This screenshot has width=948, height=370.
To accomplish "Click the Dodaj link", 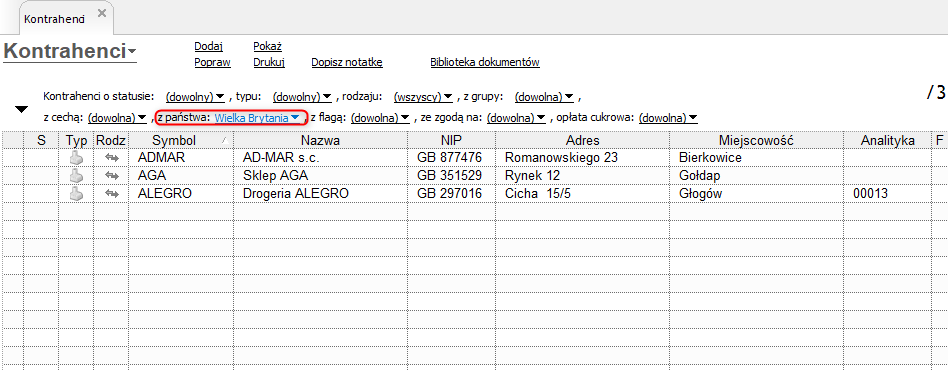I will click(x=209, y=47).
